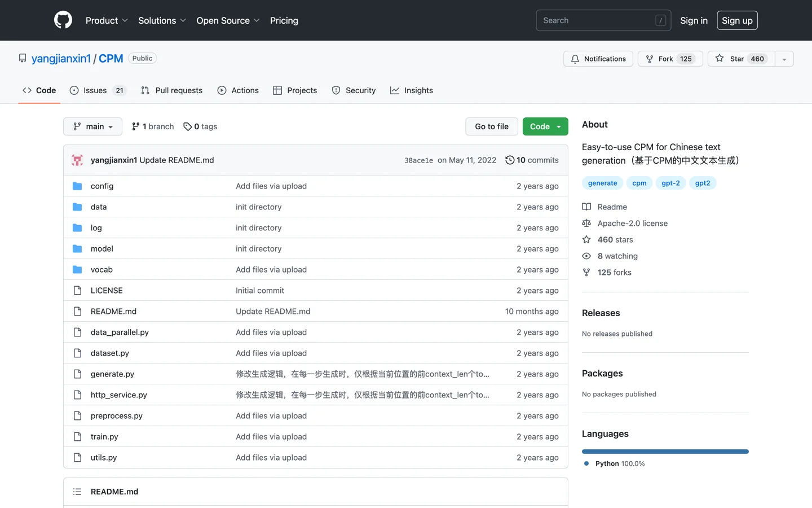812x508 pixels.
Task: Click the branch icon beside 1 branch
Action: 136,126
